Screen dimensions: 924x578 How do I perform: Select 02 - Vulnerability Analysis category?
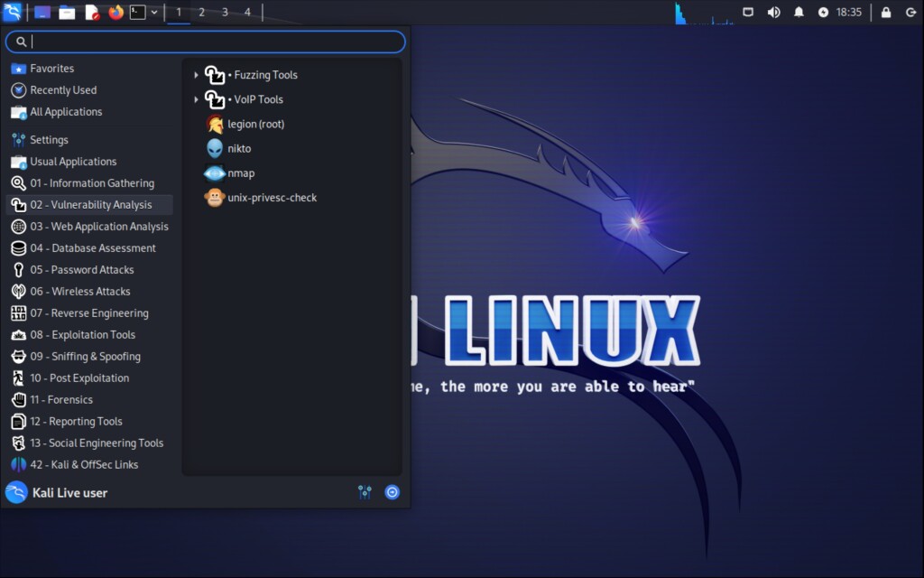point(89,205)
